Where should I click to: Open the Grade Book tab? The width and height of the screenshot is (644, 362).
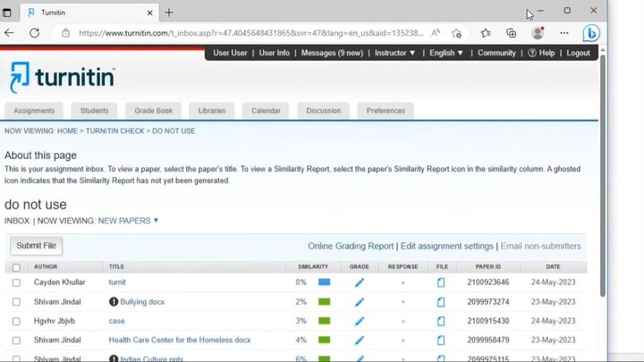pyautogui.click(x=154, y=111)
